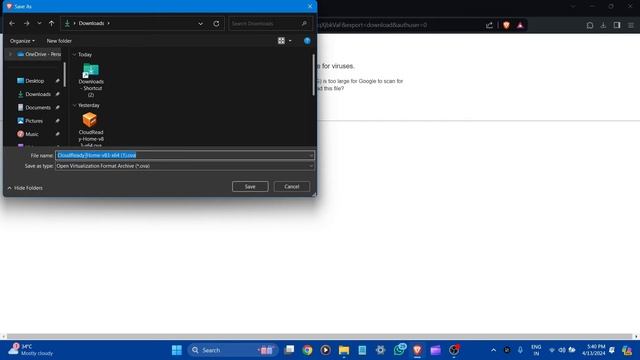The width and height of the screenshot is (640, 360).
Task: Select Documents in navigation pane
Action: tap(38, 108)
